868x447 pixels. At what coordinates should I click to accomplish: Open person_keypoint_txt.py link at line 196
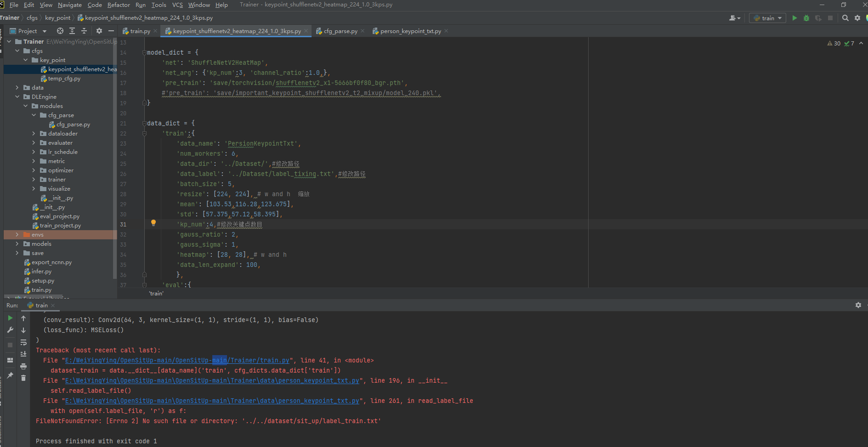pyautogui.click(x=212, y=380)
